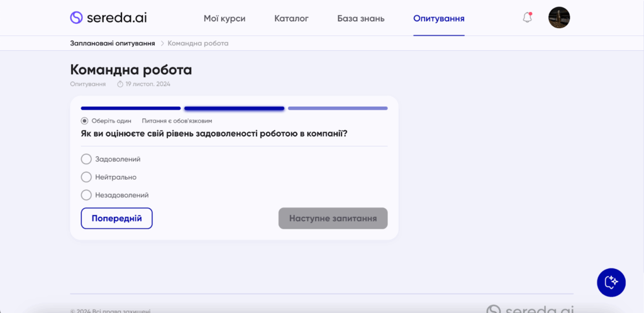Open the notifications bell

click(x=527, y=18)
